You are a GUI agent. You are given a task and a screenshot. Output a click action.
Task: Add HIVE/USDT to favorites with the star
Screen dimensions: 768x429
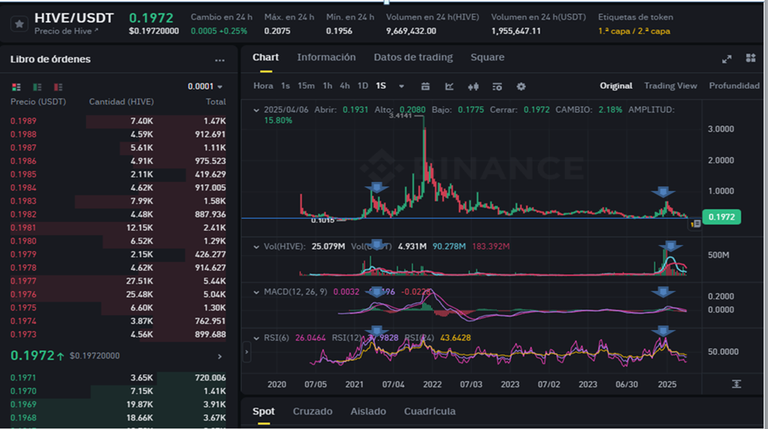click(x=19, y=24)
